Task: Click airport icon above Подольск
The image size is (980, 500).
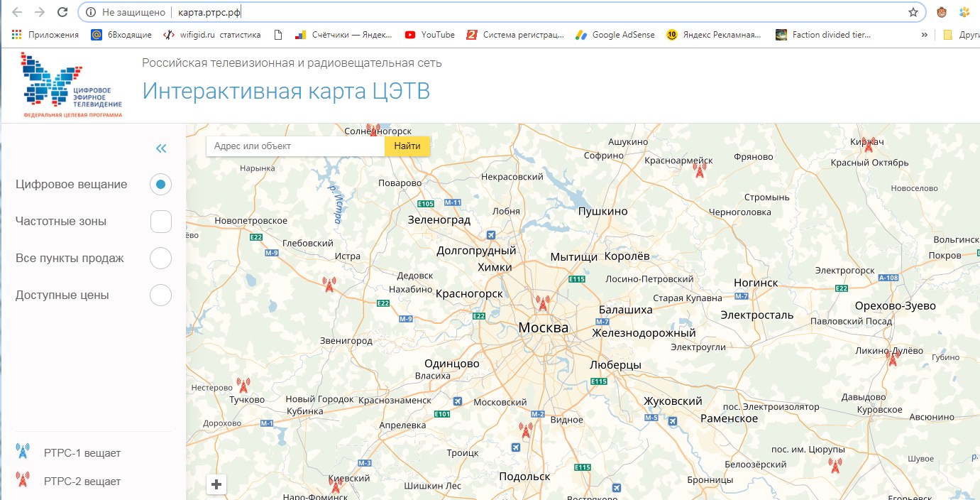Action: tap(516, 447)
